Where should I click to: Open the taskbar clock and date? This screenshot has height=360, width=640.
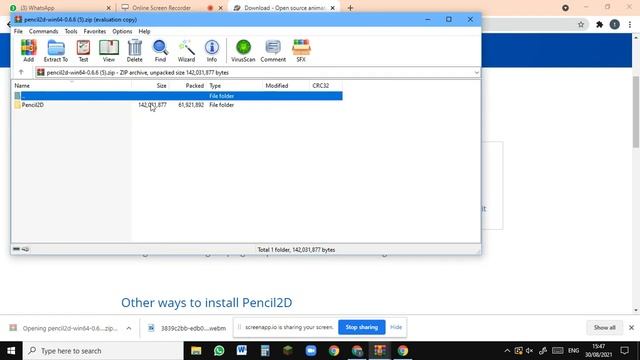tap(599, 351)
